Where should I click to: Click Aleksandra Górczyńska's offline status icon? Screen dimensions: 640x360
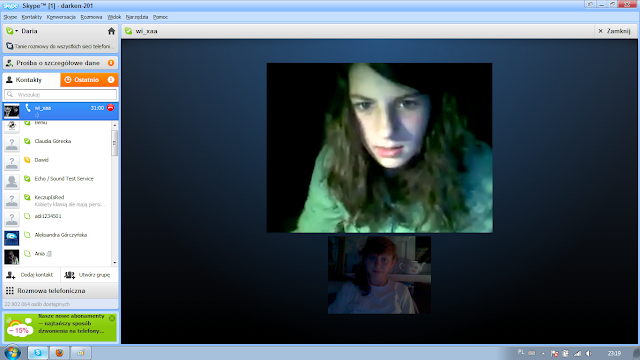click(27, 235)
